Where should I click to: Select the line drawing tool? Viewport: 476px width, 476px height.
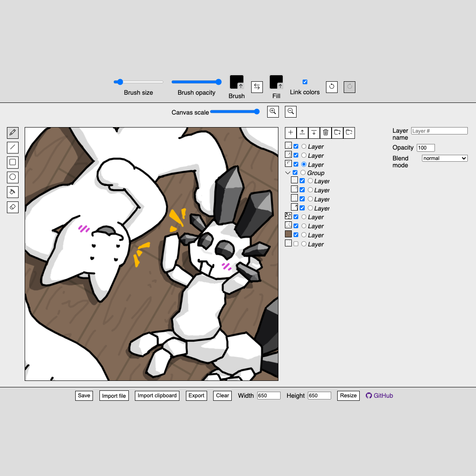13,147
